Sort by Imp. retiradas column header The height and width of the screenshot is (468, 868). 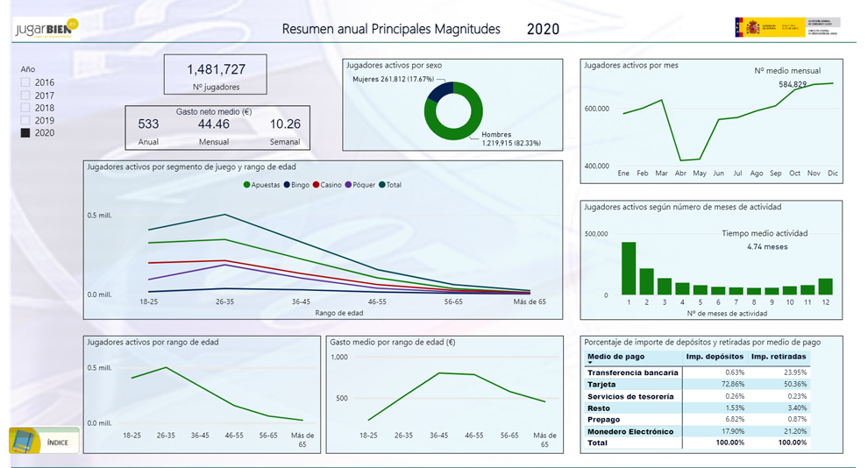pos(779,357)
